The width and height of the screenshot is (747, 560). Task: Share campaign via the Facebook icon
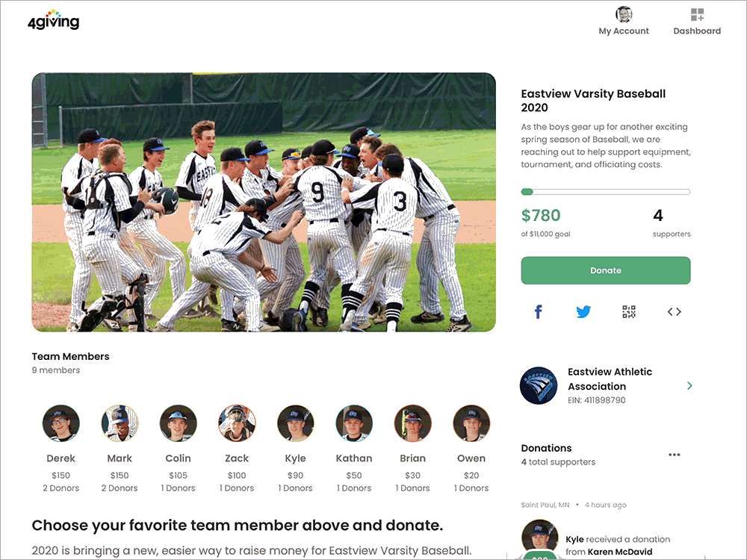[x=539, y=312]
